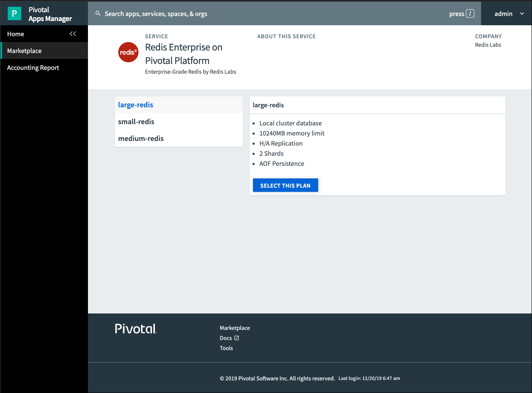Viewport: 532px width, 393px height.
Task: Click the red Redis Labs logo
Action: tap(128, 52)
